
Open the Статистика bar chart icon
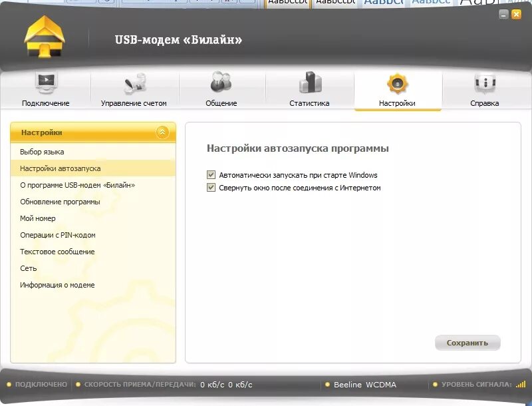(x=310, y=82)
